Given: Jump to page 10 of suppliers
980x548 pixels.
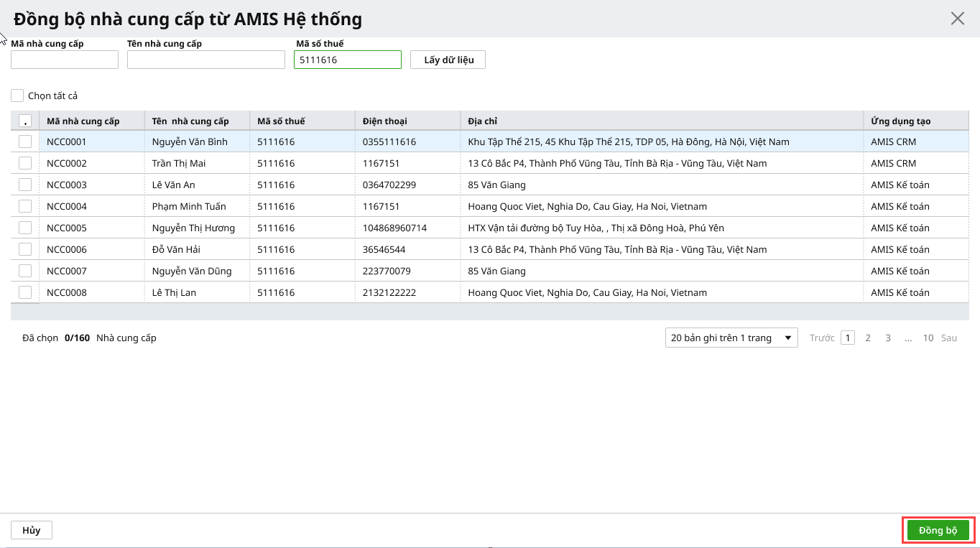Looking at the screenshot, I should tap(928, 338).
